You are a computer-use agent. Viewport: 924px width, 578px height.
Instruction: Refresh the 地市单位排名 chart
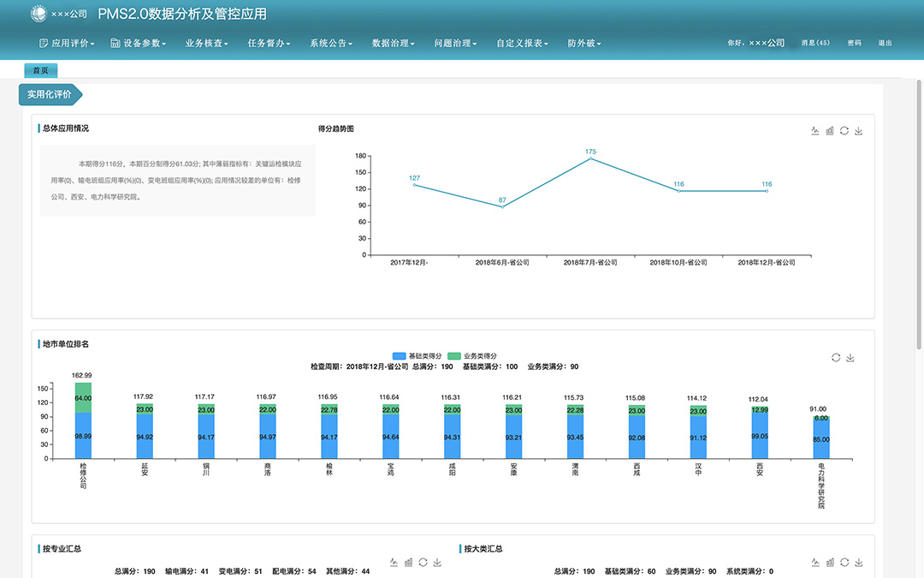[836, 358]
